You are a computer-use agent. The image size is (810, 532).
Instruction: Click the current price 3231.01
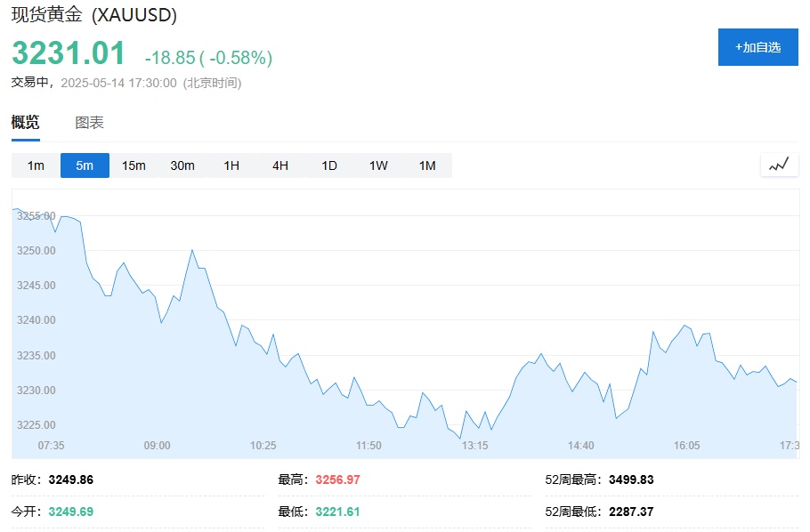coord(69,53)
